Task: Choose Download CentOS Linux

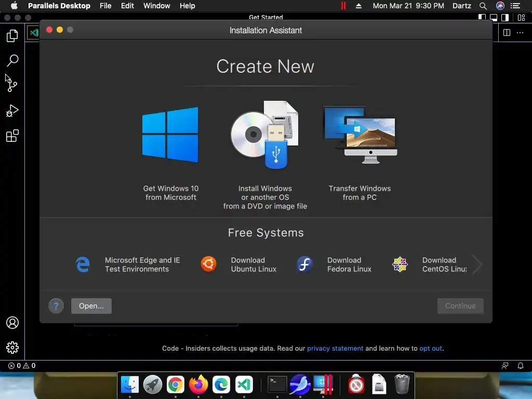Action: coord(430,264)
